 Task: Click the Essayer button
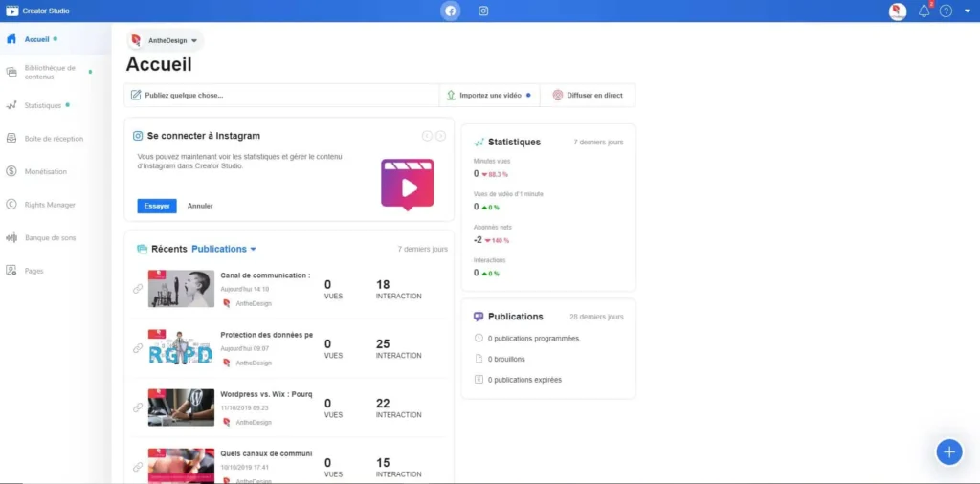click(x=157, y=206)
